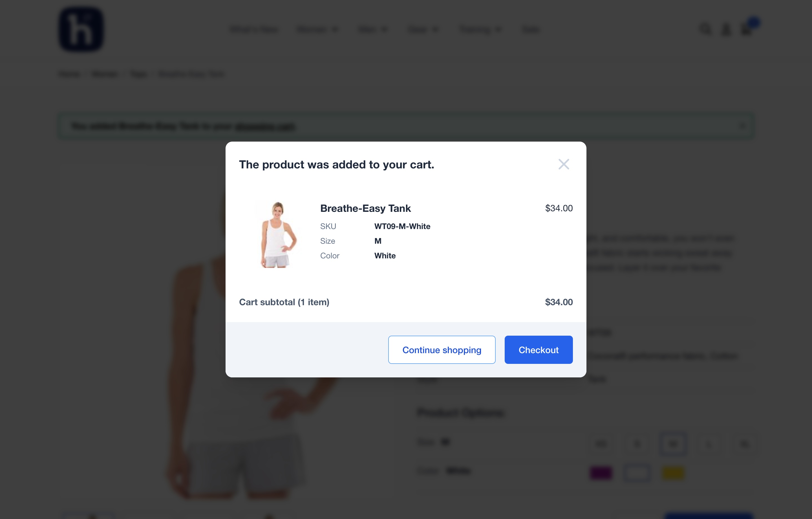Open the search magnifier icon in header
The width and height of the screenshot is (812, 519).
click(705, 29)
